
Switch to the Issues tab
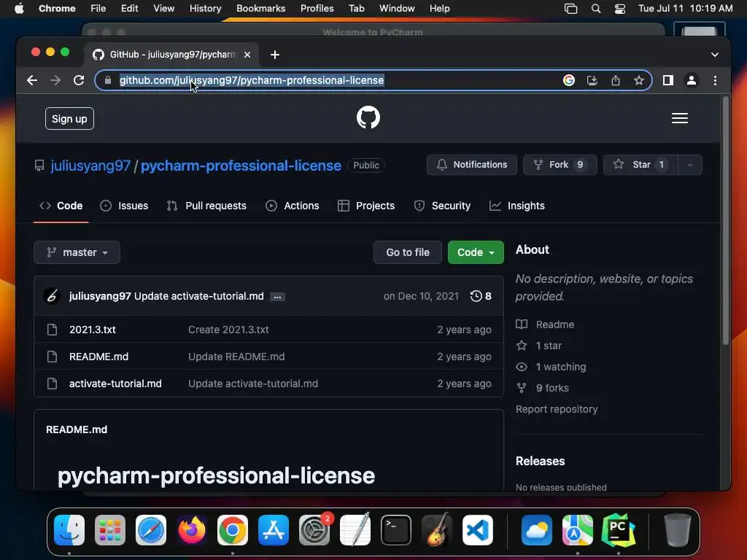(x=124, y=206)
